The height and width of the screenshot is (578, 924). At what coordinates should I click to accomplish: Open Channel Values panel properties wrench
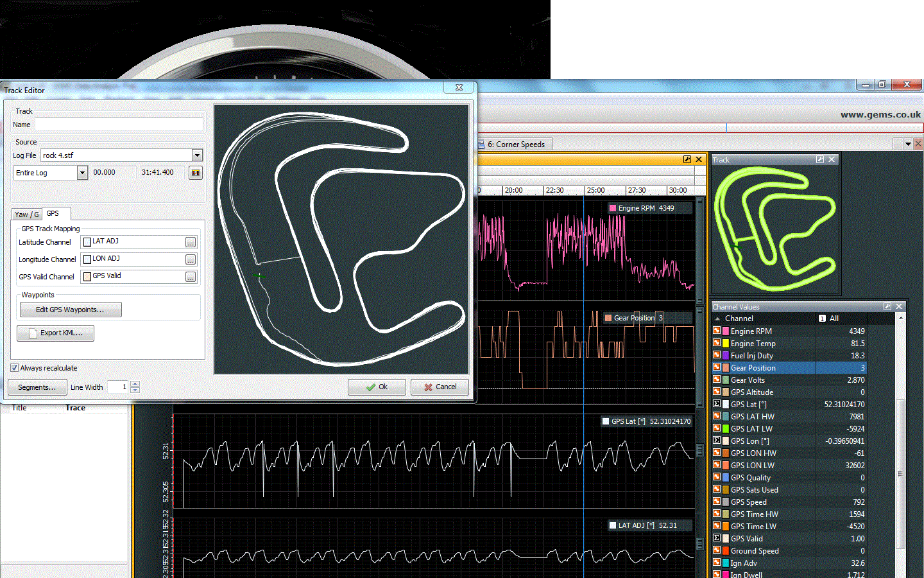coord(887,307)
